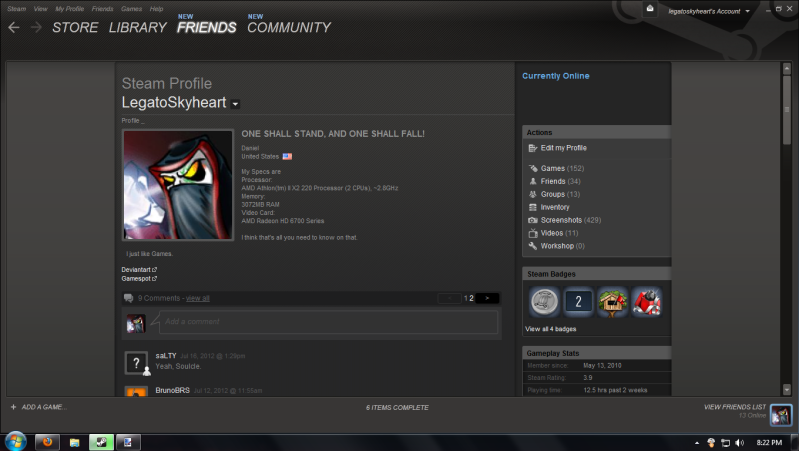Open Games (152) link
Image resolution: width=799 pixels, height=451 pixels.
coord(563,168)
